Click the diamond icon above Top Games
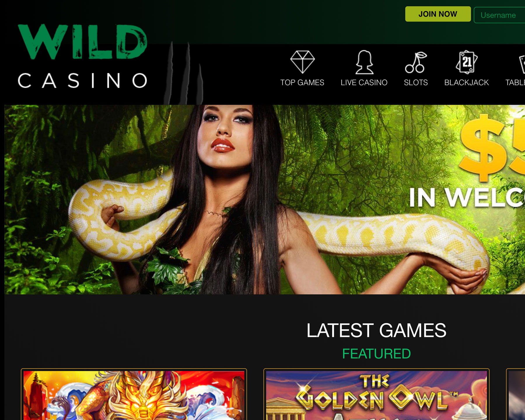Image resolution: width=525 pixels, height=420 pixels. 302,62
